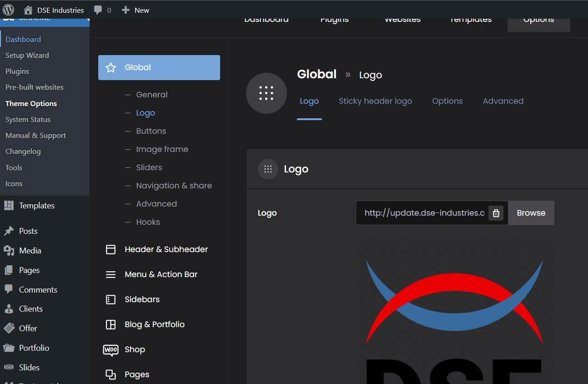Select the Global section in theme options

pos(159,68)
